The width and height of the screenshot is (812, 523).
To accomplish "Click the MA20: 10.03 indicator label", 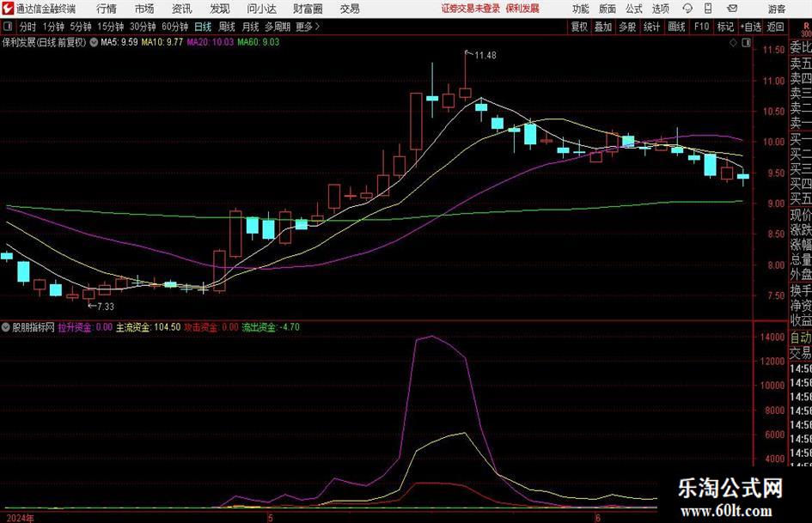I will (x=211, y=42).
